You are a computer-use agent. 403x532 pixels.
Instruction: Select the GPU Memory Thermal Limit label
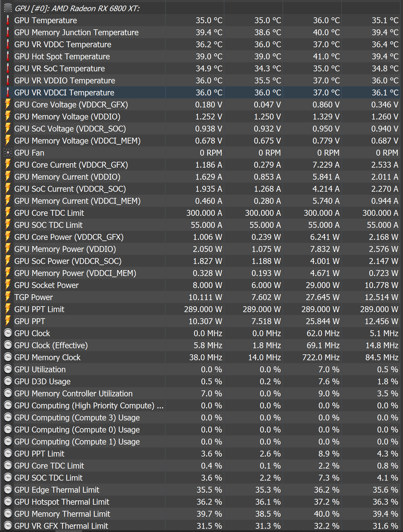point(62,514)
